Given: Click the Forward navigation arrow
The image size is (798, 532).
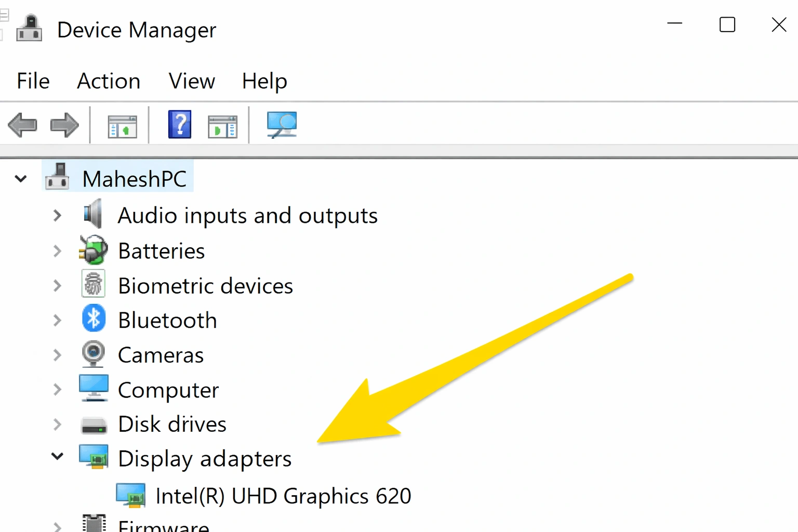Looking at the screenshot, I should (65, 125).
